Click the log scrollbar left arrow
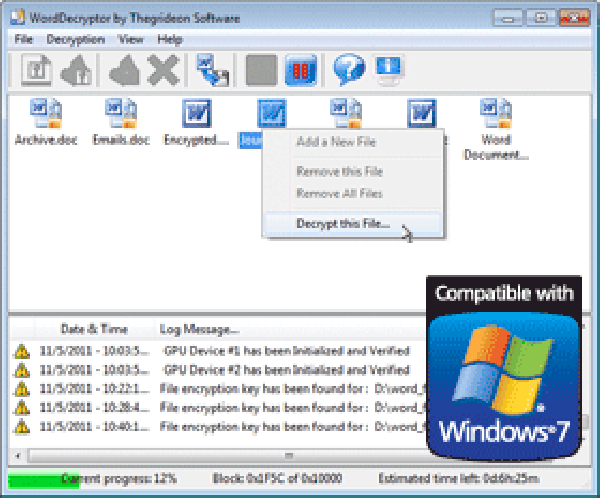Screen dimensions: 600x498 tap(18, 456)
